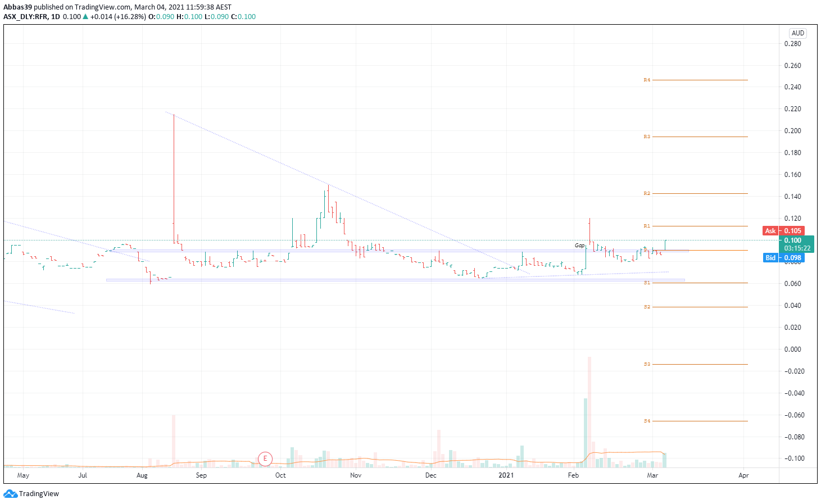Click the ASX_DLY:RFR symbol title
The height and width of the screenshot is (504, 821).
pos(25,17)
